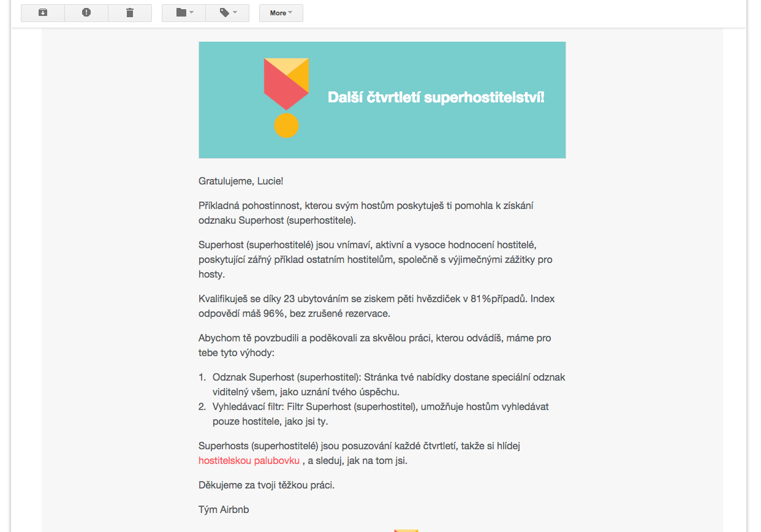Click the Superhost medal image in the banner
The width and height of the screenshot is (761, 532).
coord(286,97)
